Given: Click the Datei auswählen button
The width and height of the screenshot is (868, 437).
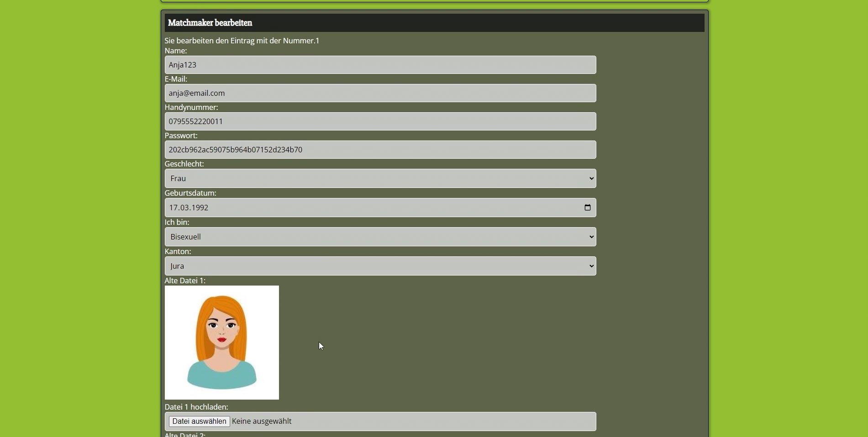Looking at the screenshot, I should 199,421.
